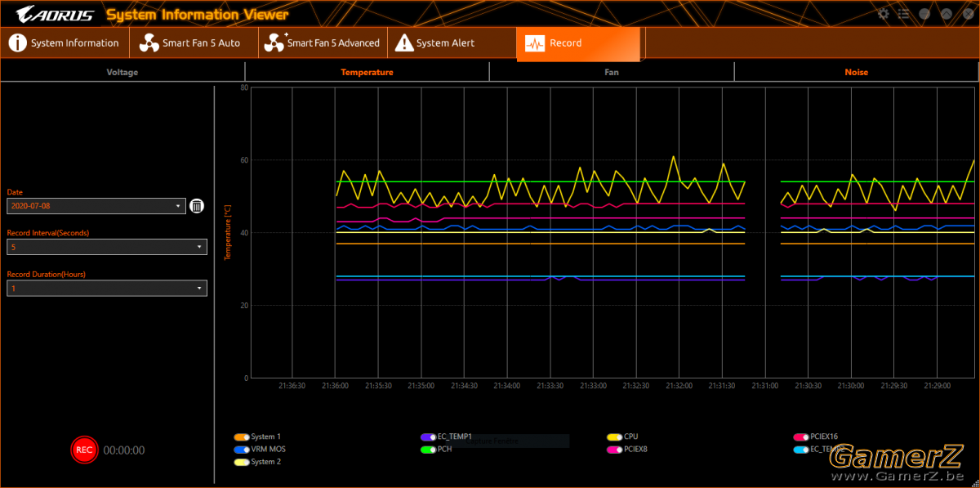Minimize the System Information Viewer window
This screenshot has width=980, height=488.
[x=925, y=14]
